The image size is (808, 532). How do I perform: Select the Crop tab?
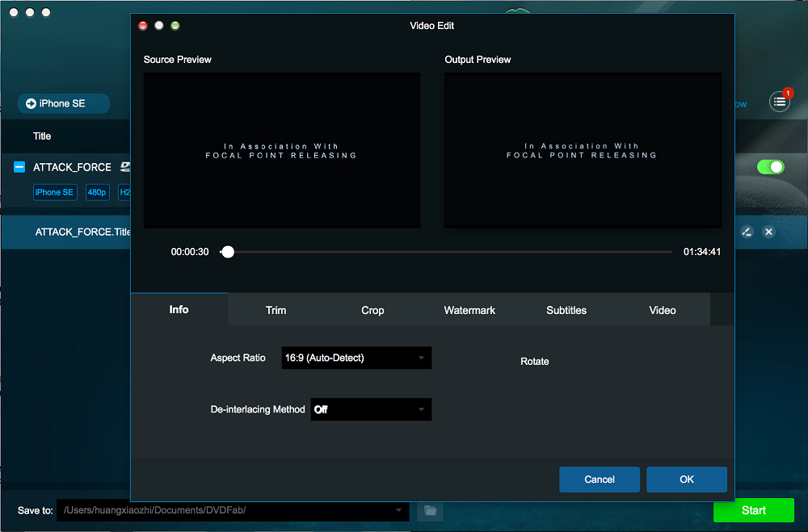point(372,310)
